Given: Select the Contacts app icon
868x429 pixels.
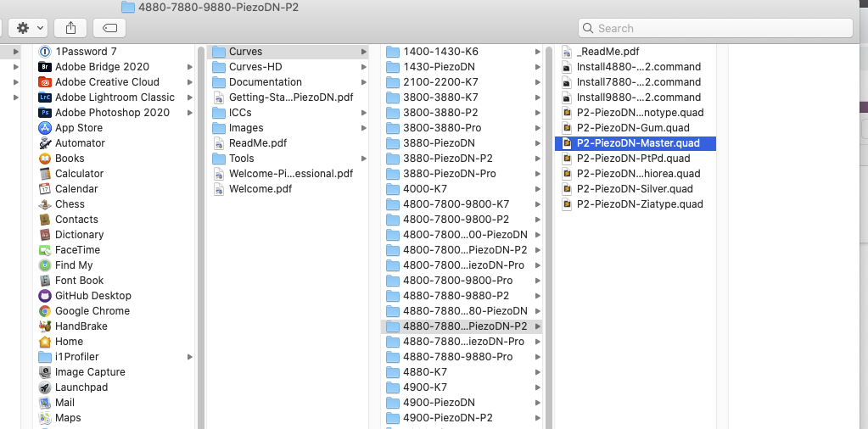Looking at the screenshot, I should coord(45,220).
